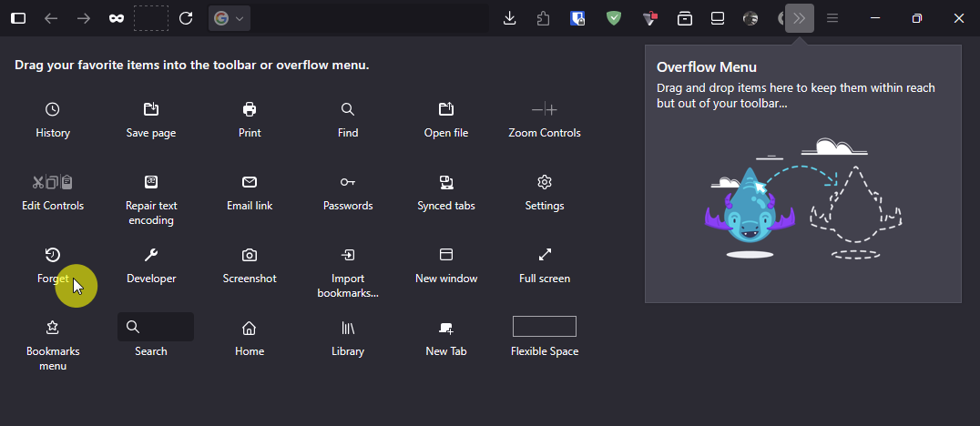The image size is (980, 426).
Task: Select the Screenshot camera icon
Action: [250, 255]
